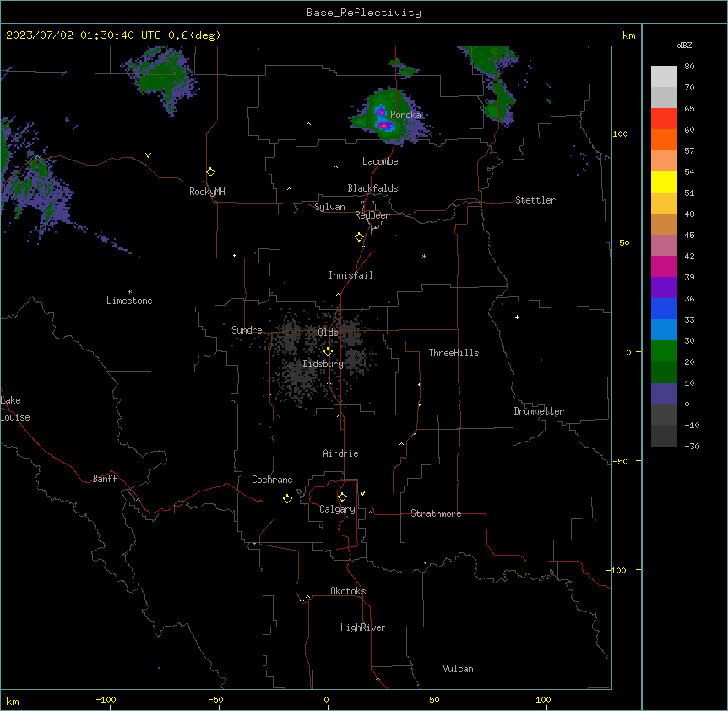Click the 65 dBZ red legend swatch
Screen dimensions: 728x711
tap(664, 119)
